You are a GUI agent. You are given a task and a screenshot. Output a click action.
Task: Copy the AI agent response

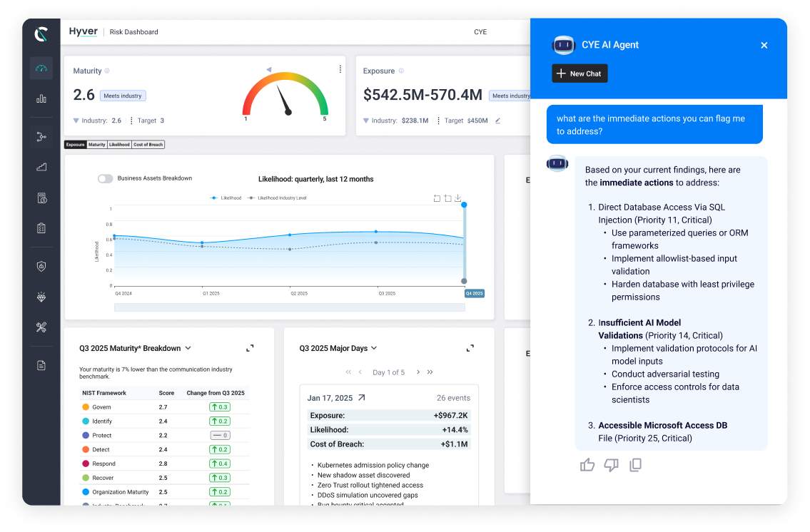point(635,465)
